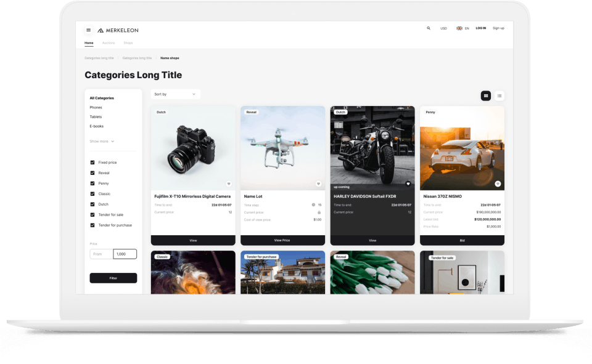Click the Merkeleon logo
The image size is (592, 364).
pos(118,30)
